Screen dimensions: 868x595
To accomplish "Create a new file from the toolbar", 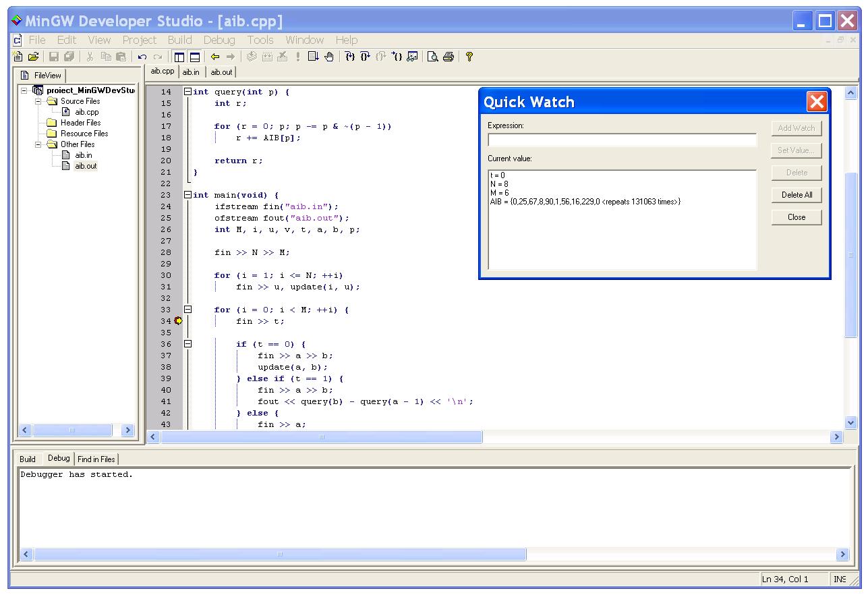I will coord(18,57).
